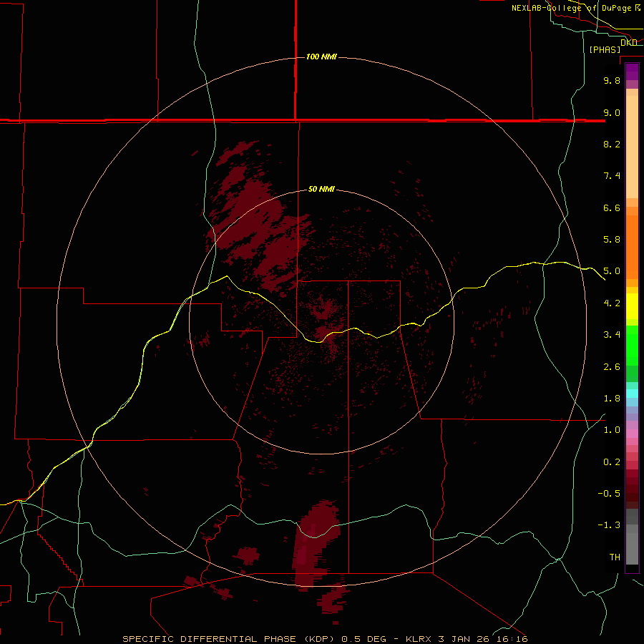Click the 50 NMI range ring label
Viewport: 644px width, 644px height.
pyautogui.click(x=321, y=189)
